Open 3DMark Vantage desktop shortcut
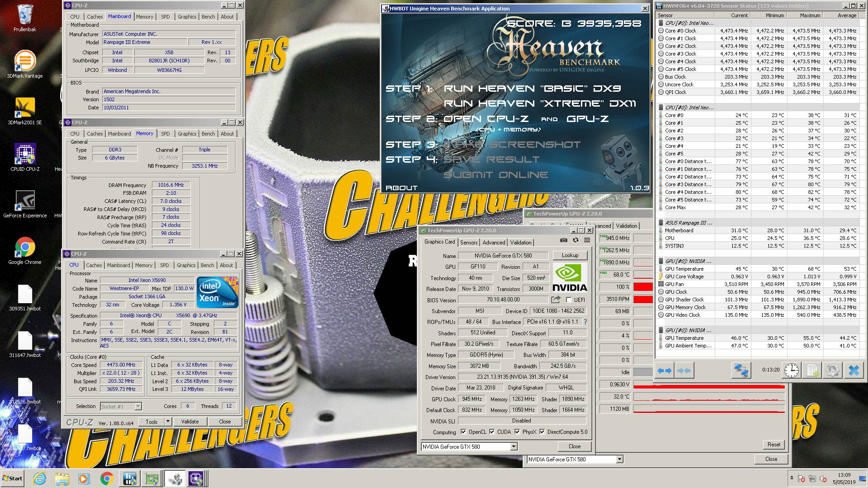This screenshot has width=868, height=488. [x=25, y=64]
